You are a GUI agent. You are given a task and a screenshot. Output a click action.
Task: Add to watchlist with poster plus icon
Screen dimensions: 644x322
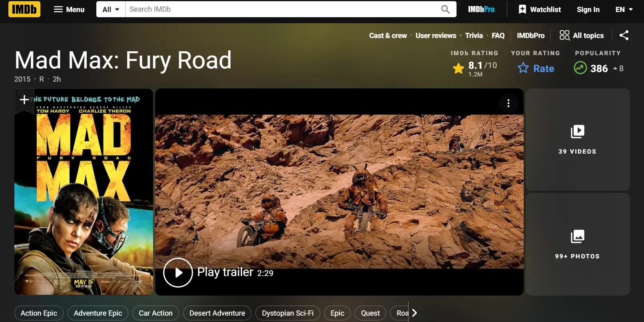tap(24, 100)
